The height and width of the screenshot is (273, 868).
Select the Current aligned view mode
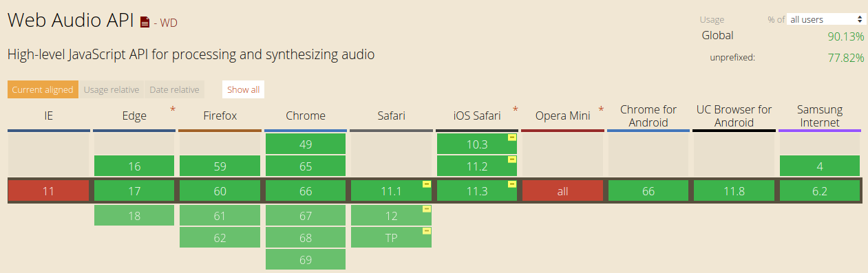[x=43, y=89]
